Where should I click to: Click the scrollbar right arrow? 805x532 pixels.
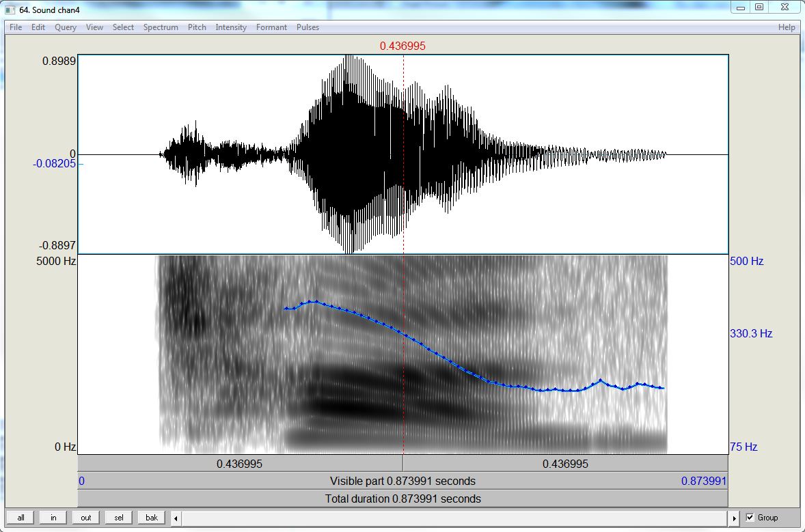pyautogui.click(x=734, y=518)
